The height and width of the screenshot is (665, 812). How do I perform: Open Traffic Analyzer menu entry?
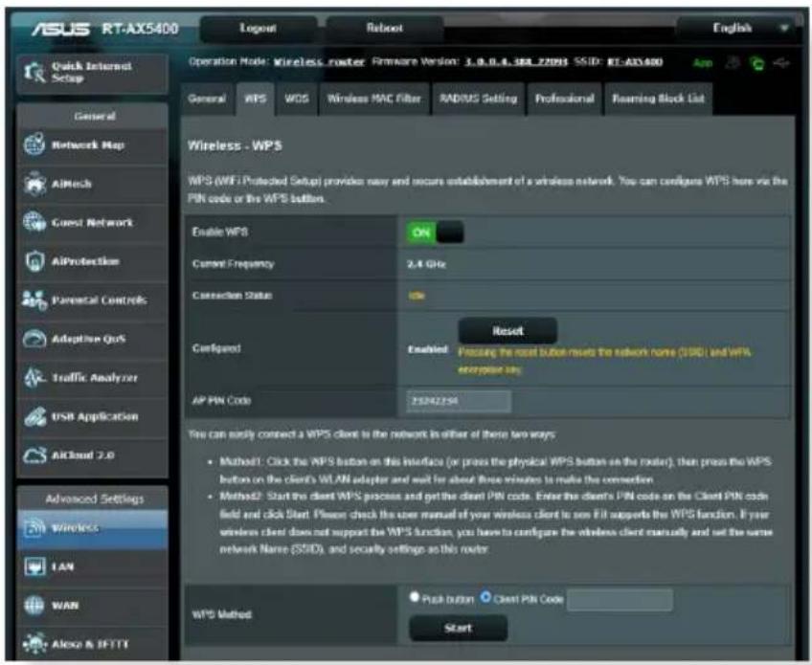coord(92,378)
